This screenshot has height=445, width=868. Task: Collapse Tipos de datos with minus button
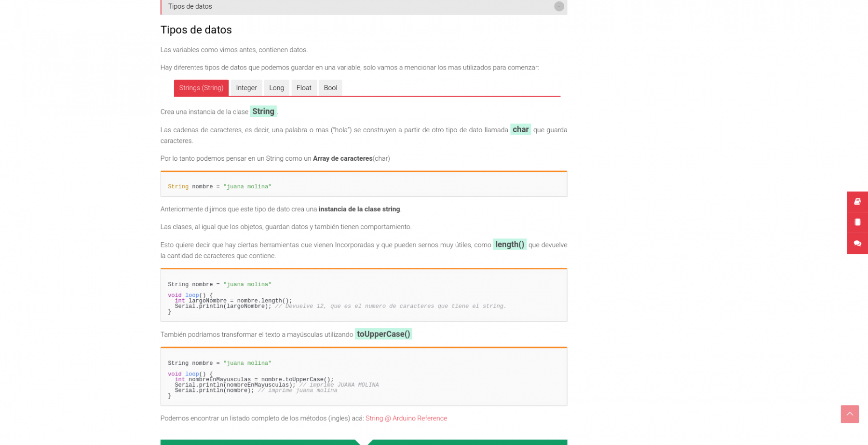pos(559,6)
